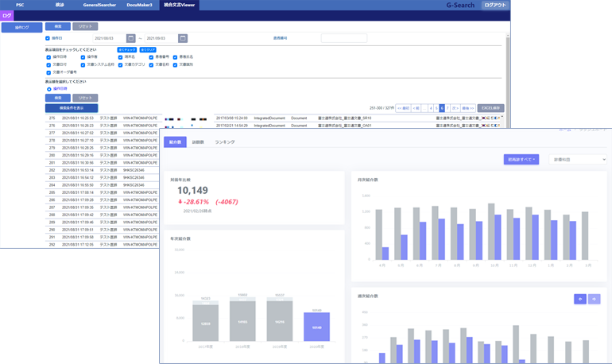612x364 pixels.
Task: Click the document name ending _OA01
Action: point(345,126)
